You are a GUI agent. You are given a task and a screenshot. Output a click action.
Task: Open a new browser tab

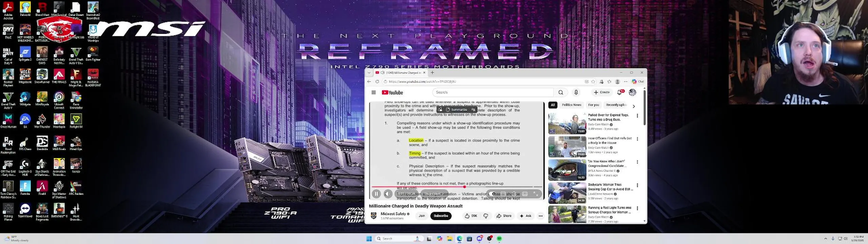pos(432,73)
